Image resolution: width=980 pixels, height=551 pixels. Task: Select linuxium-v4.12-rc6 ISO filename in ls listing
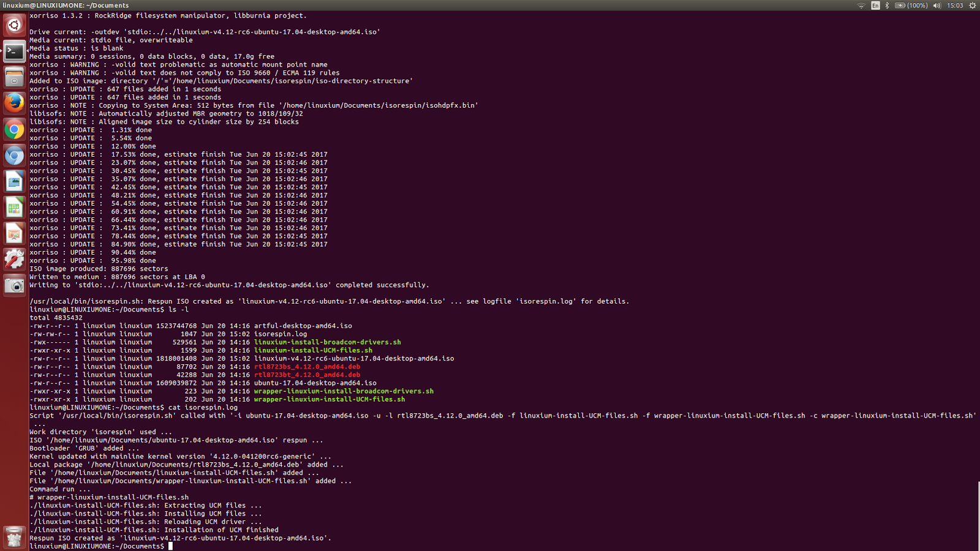tap(354, 359)
